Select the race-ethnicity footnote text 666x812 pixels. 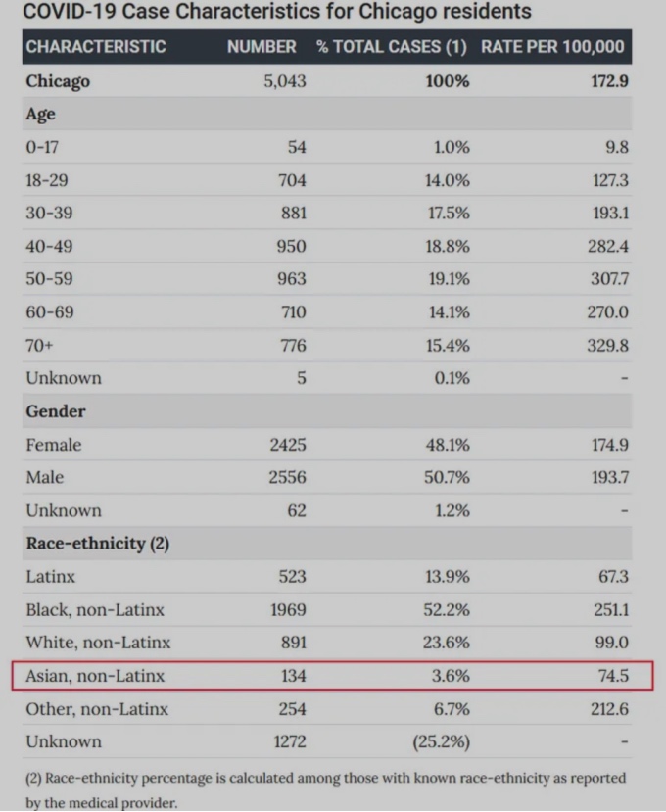pyautogui.click(x=326, y=790)
